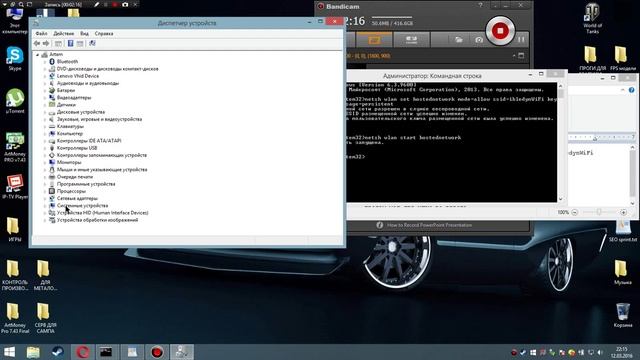The height and width of the screenshot is (360, 640).
Task: Pause the Bandicam recording
Action: coord(521,40)
